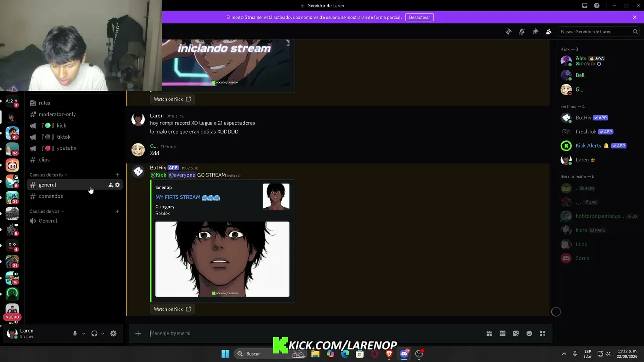Screen dimensions: 644x362
Task: Open the gear settings of general channel
Action: point(118,185)
